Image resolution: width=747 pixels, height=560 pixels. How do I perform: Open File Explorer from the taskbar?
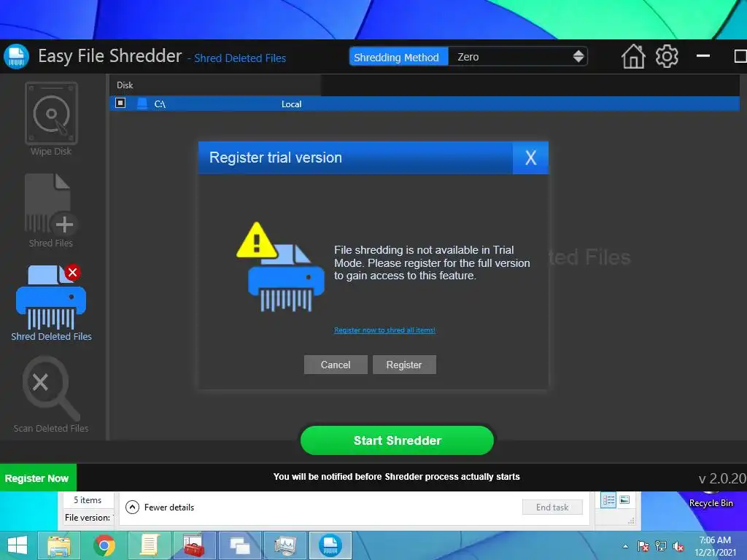(59, 545)
